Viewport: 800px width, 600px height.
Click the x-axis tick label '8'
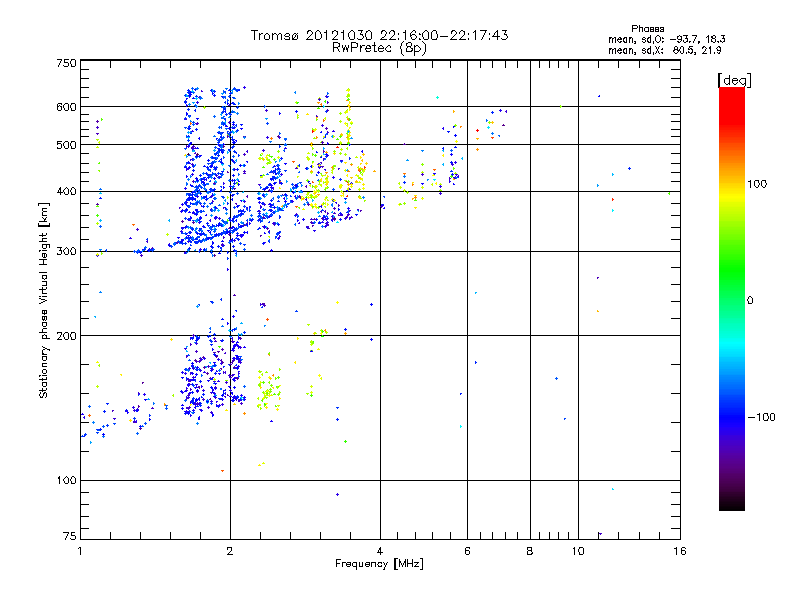(x=530, y=551)
